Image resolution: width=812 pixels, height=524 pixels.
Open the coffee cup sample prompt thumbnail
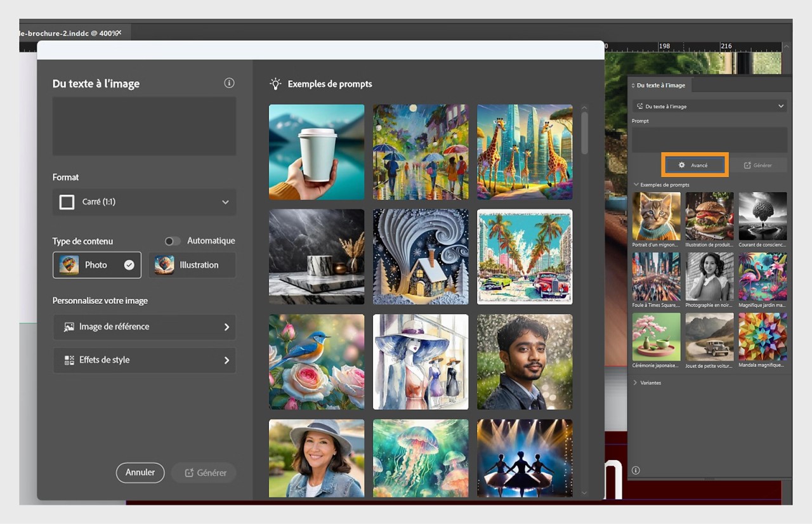click(x=316, y=152)
